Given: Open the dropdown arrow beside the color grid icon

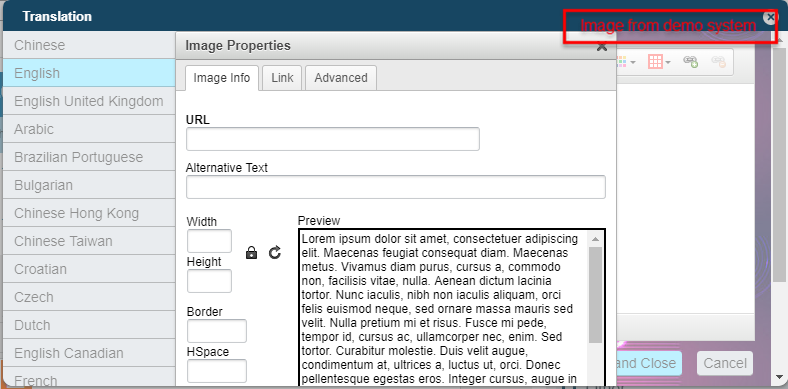Looking at the screenshot, I should (x=633, y=62).
